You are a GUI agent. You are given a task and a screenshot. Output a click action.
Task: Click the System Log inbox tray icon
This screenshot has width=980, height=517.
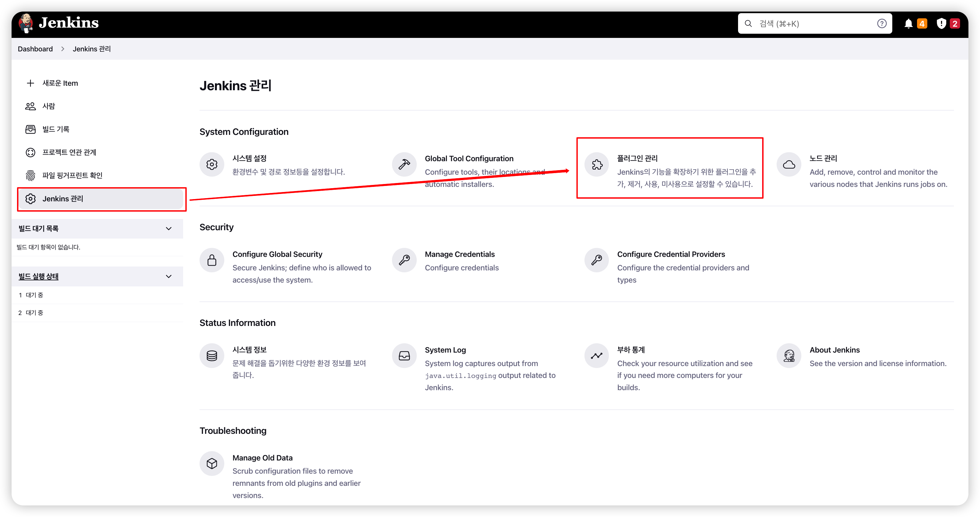[404, 355]
